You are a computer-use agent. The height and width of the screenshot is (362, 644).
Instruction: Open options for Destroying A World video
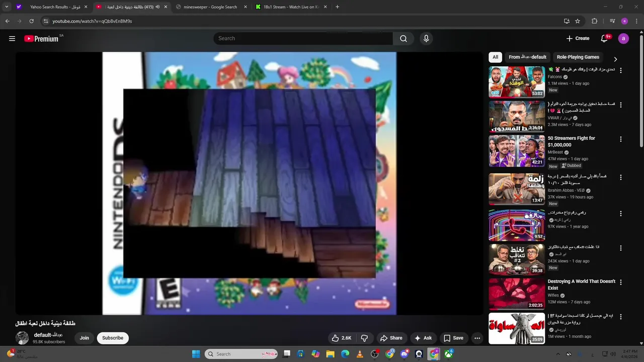pyautogui.click(x=620, y=283)
